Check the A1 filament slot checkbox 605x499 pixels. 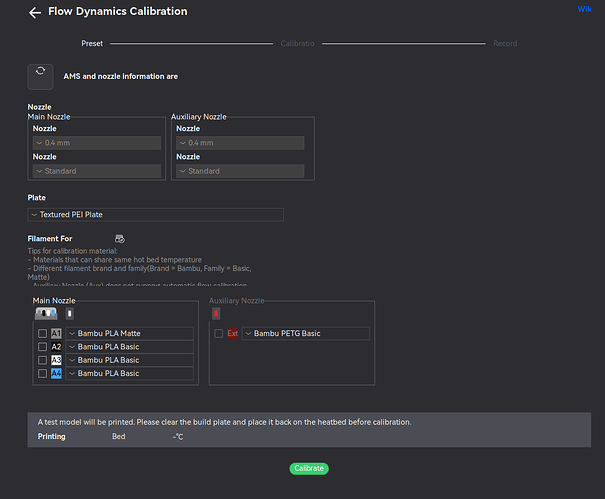click(x=42, y=333)
